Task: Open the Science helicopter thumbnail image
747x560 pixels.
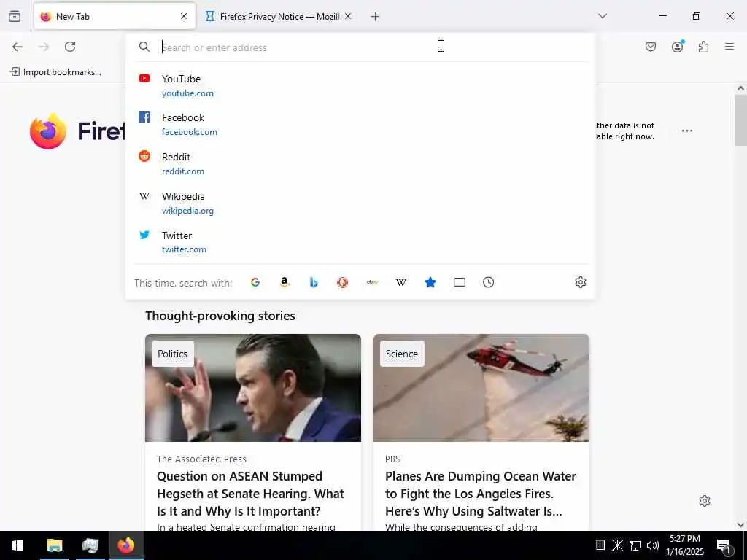Action: (x=481, y=388)
